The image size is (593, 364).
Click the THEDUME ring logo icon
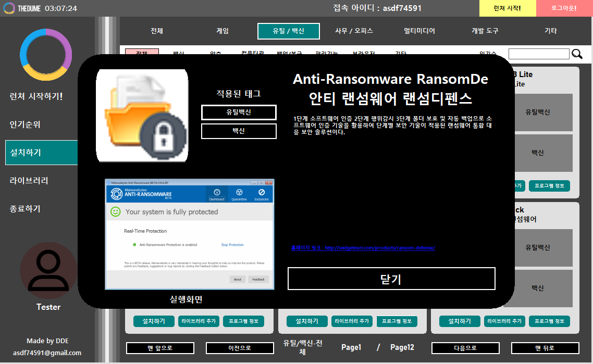[9, 8]
